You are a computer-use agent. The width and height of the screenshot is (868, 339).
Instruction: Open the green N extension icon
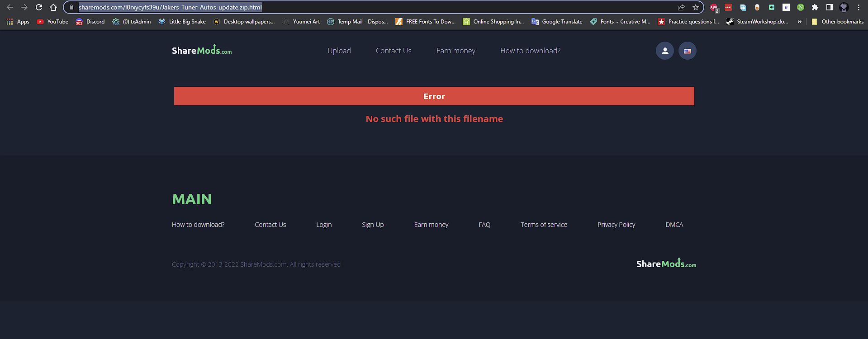coord(801,7)
